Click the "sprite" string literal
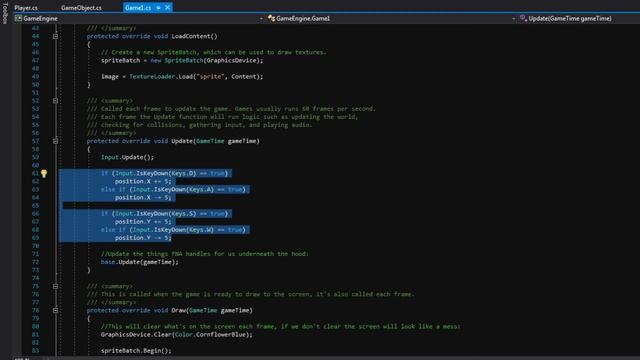640x360 pixels. click(x=211, y=77)
